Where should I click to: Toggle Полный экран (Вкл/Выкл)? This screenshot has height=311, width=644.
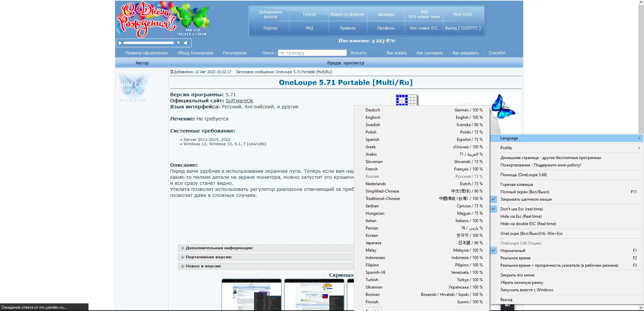tap(567, 192)
